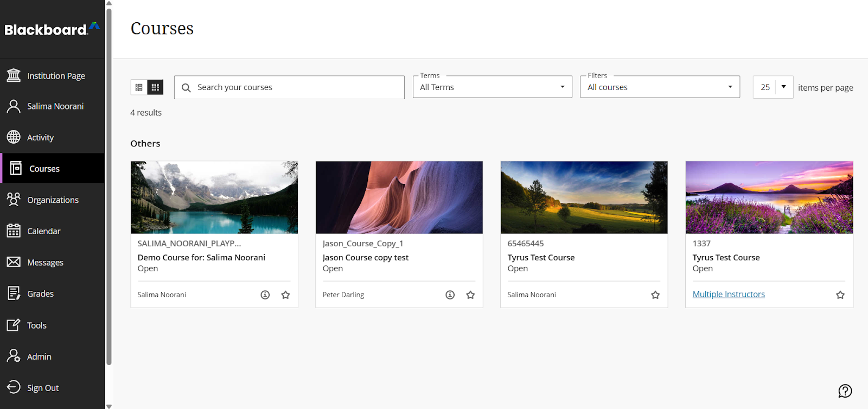Open the items per page dropdown
Screen dimensions: 868x409
[x=773, y=87]
